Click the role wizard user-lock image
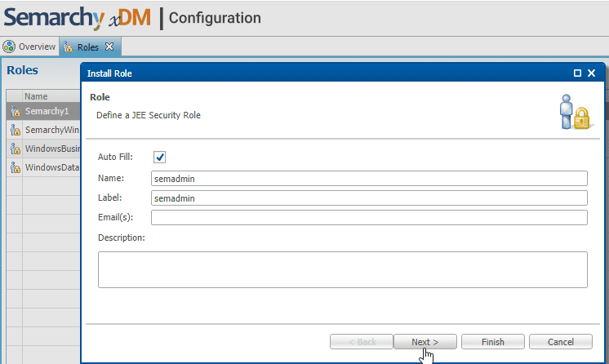The image size is (609, 364). point(574,112)
